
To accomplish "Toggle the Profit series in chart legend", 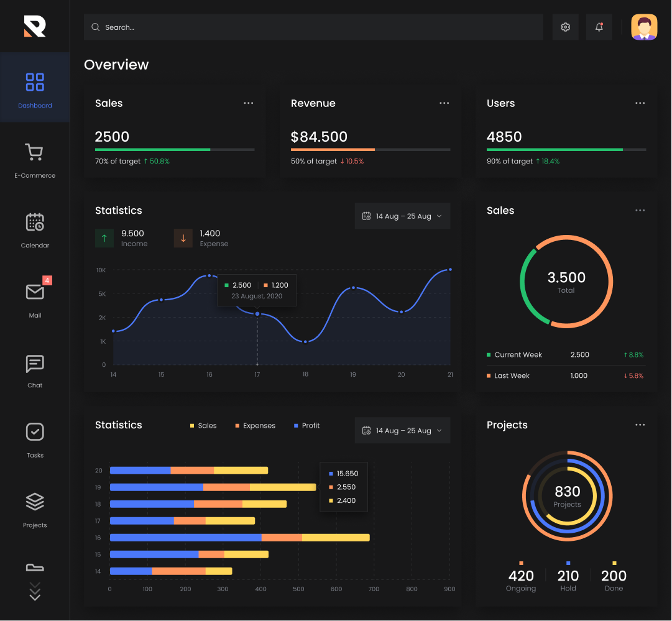I will [x=306, y=426].
